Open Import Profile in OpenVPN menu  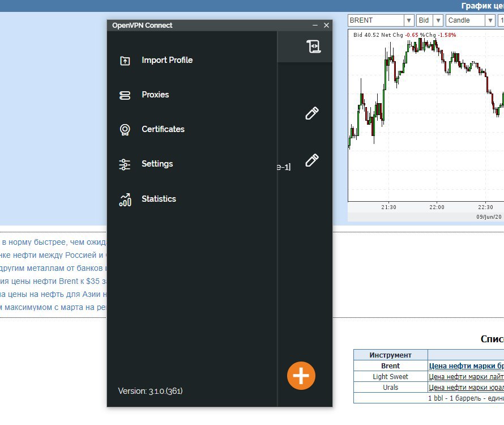click(x=167, y=60)
